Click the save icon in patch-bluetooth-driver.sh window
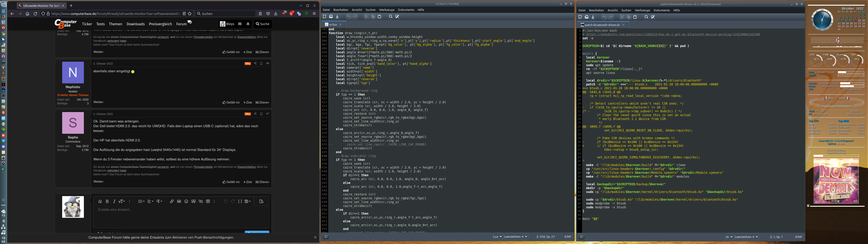The height and width of the screenshot is (244, 868). pos(593,17)
